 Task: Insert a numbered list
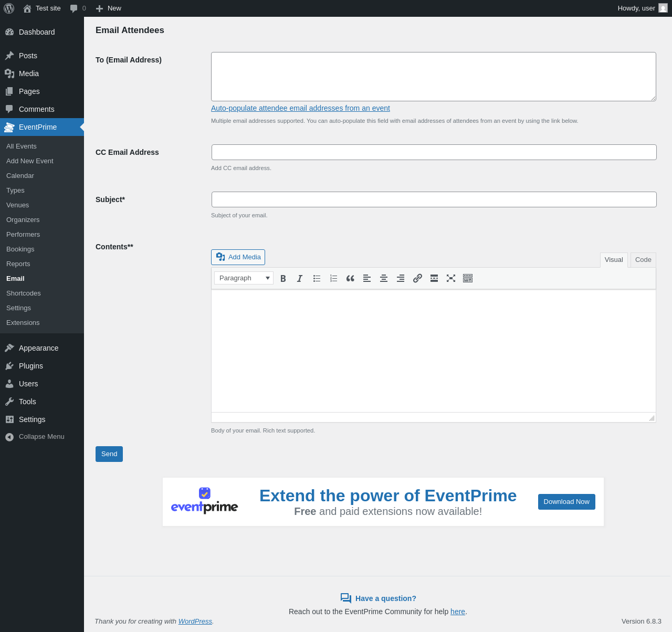(333, 278)
